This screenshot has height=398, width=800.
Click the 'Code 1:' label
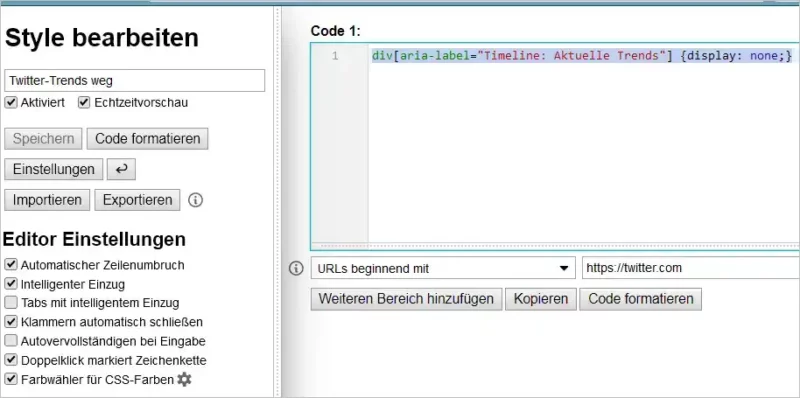coord(336,31)
